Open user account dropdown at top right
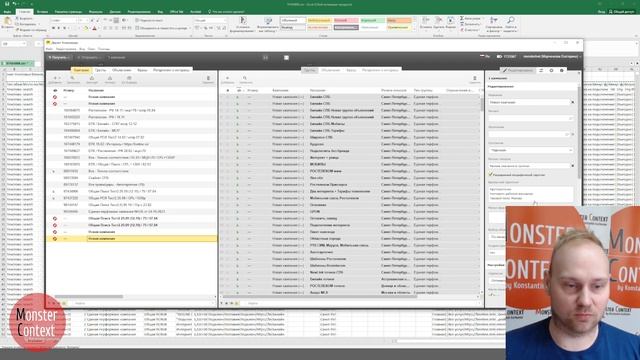The width and height of the screenshot is (640, 360). pos(552,57)
